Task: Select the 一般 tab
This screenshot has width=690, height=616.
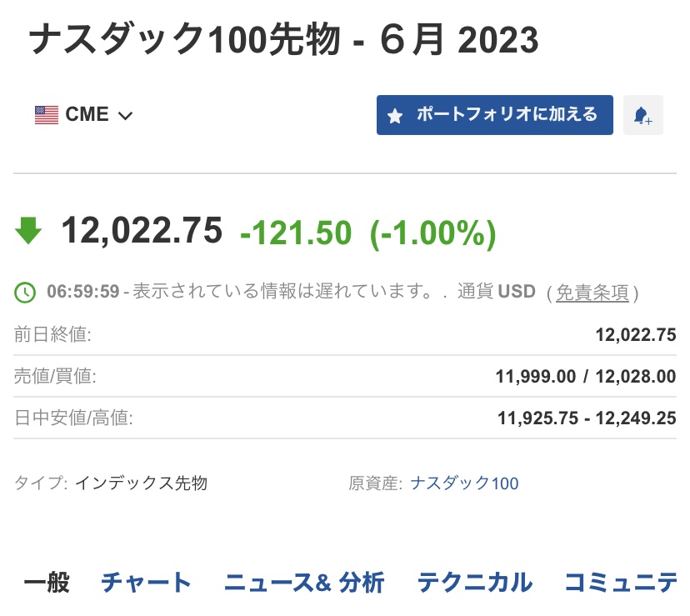Action: pos(47,582)
